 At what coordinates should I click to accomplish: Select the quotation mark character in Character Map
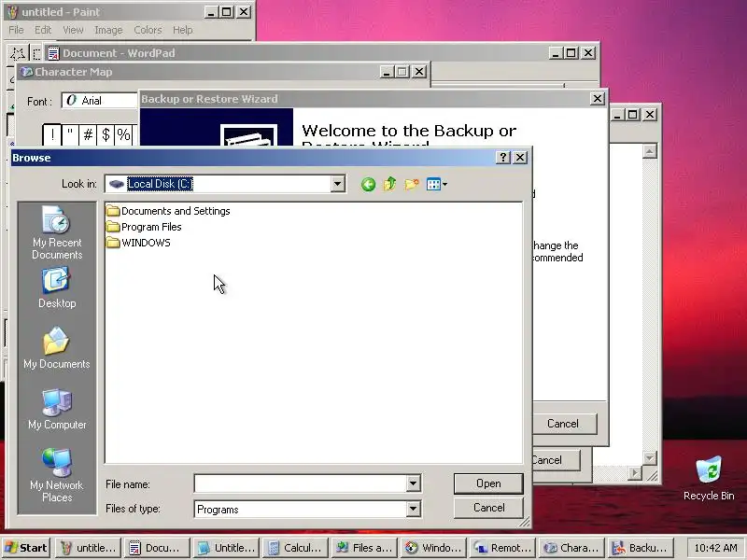click(x=70, y=134)
